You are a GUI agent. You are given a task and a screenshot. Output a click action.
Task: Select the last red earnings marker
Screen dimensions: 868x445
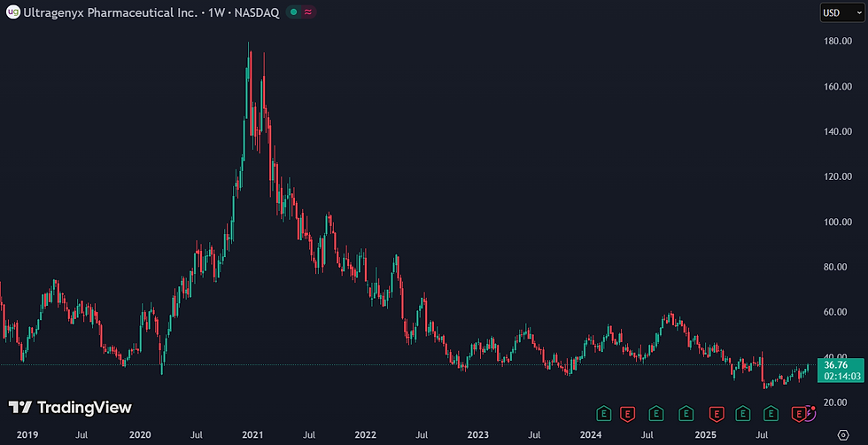pos(799,413)
